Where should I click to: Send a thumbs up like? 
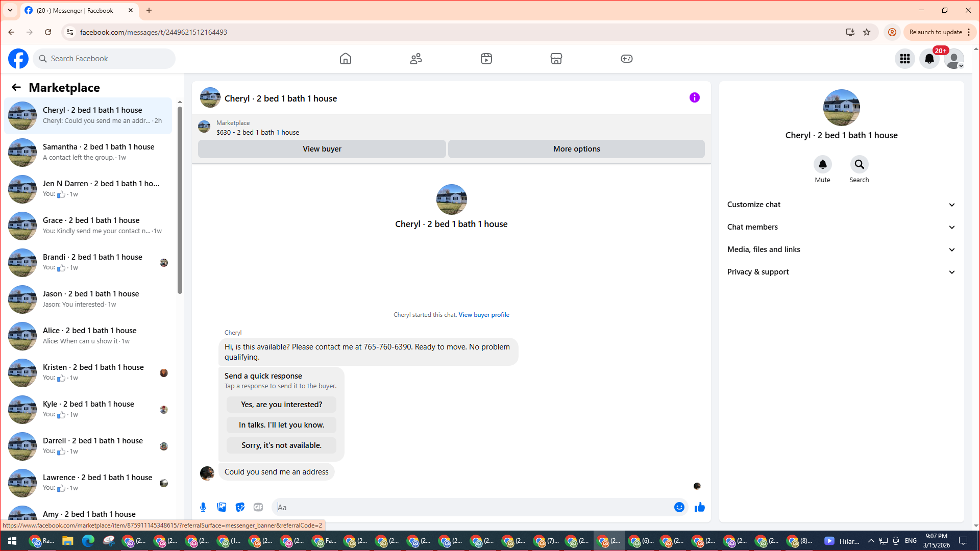(700, 507)
